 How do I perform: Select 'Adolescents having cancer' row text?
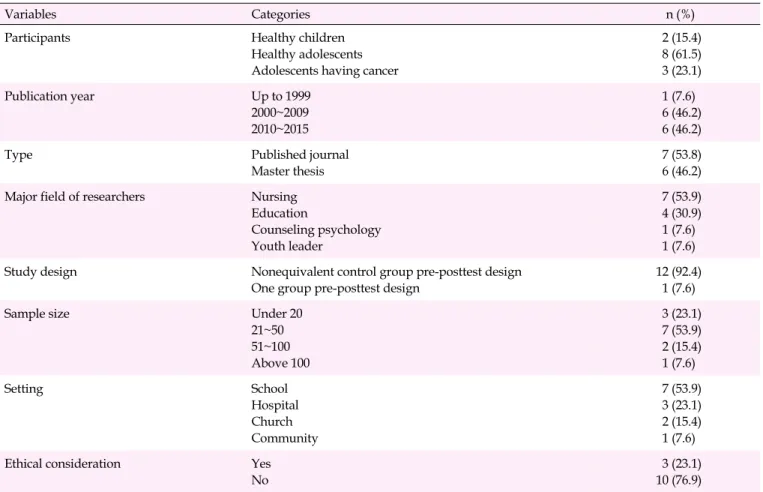325,71
